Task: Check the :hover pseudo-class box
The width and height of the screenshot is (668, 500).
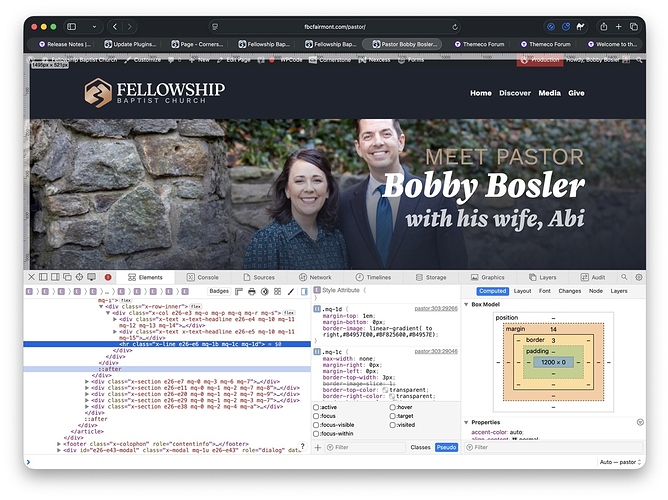Action: 394,408
